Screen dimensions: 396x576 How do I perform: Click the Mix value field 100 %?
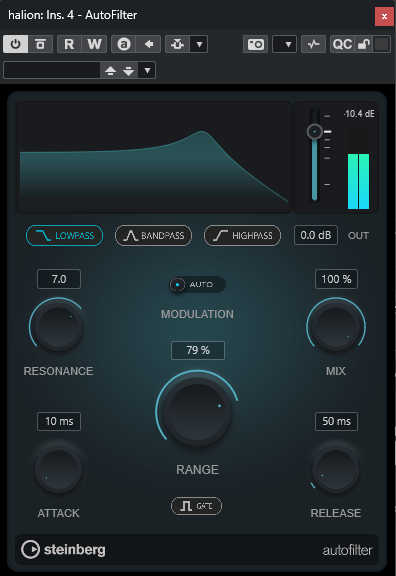coord(336,279)
